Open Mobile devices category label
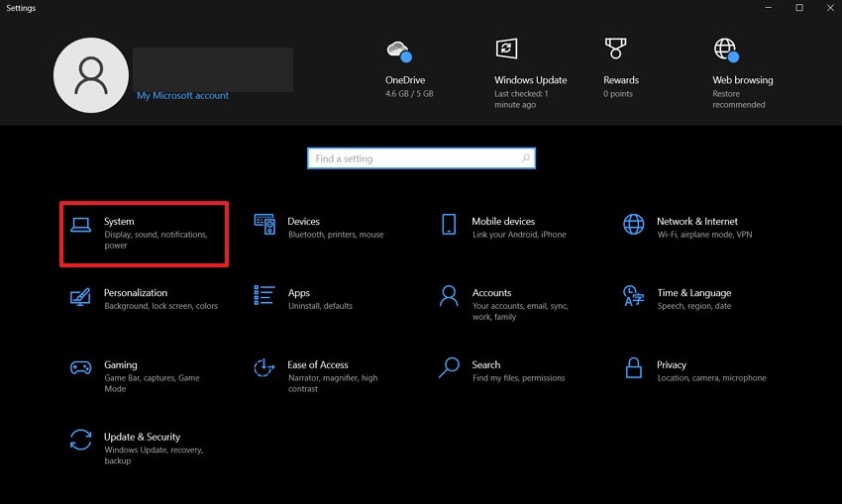 click(503, 221)
